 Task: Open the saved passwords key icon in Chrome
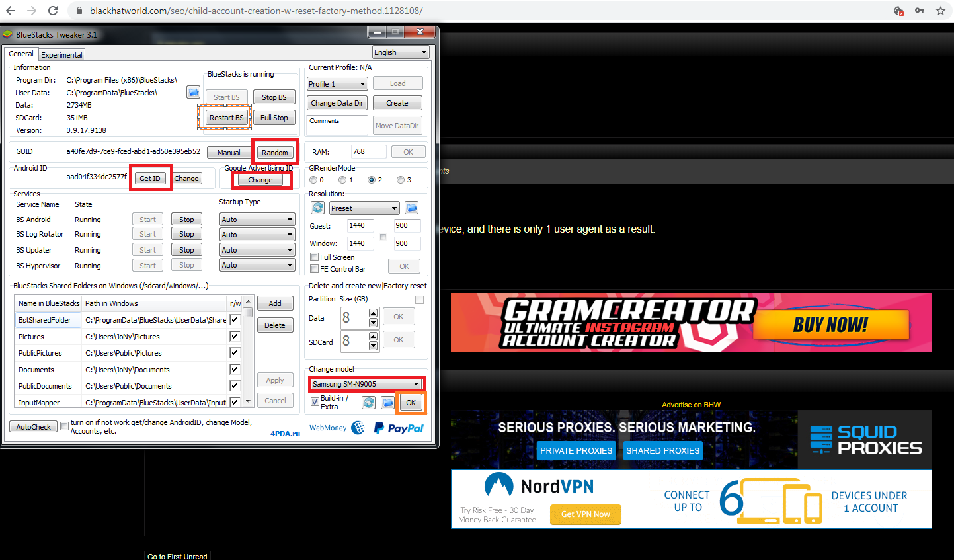(920, 11)
